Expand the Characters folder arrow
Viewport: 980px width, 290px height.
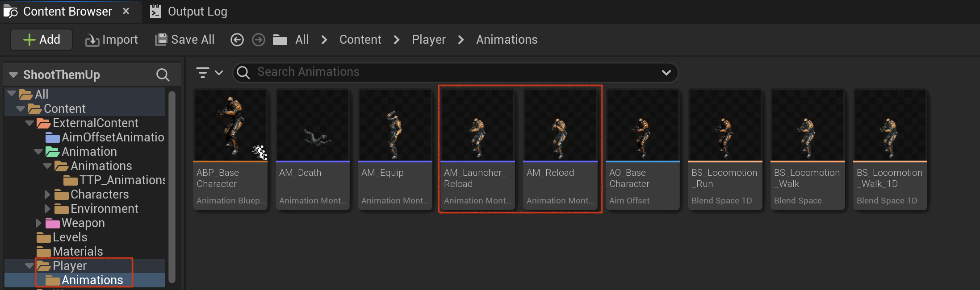click(x=47, y=195)
